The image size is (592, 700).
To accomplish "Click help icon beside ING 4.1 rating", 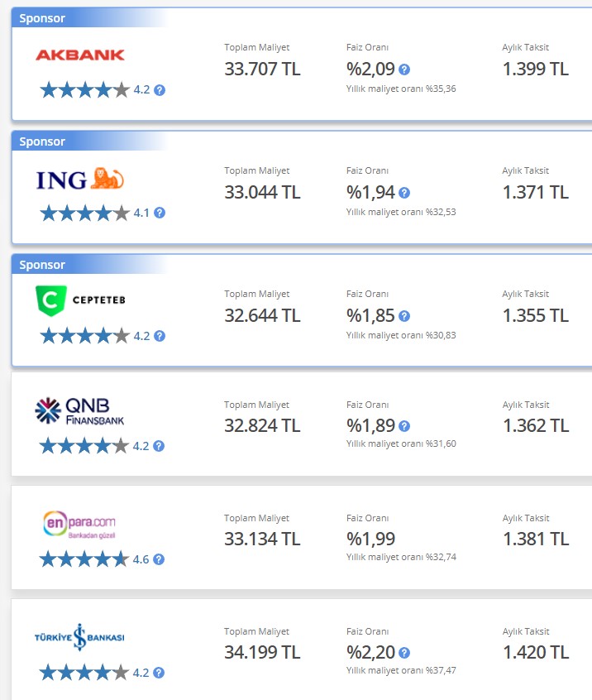I will (160, 213).
